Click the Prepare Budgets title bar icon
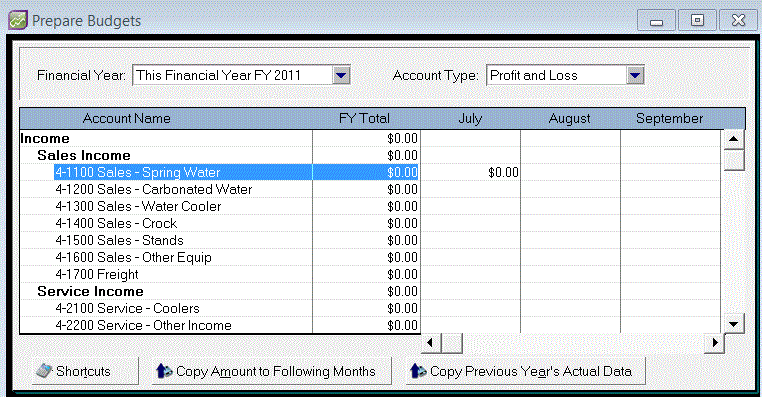 pyautogui.click(x=18, y=20)
